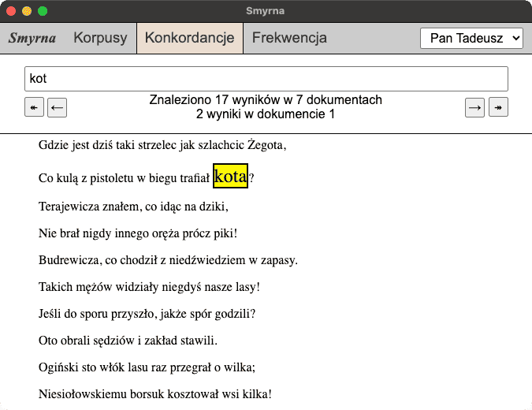
Task: Click line 'Ogiński sto włók lasu raz przegrał'
Action: (x=147, y=367)
